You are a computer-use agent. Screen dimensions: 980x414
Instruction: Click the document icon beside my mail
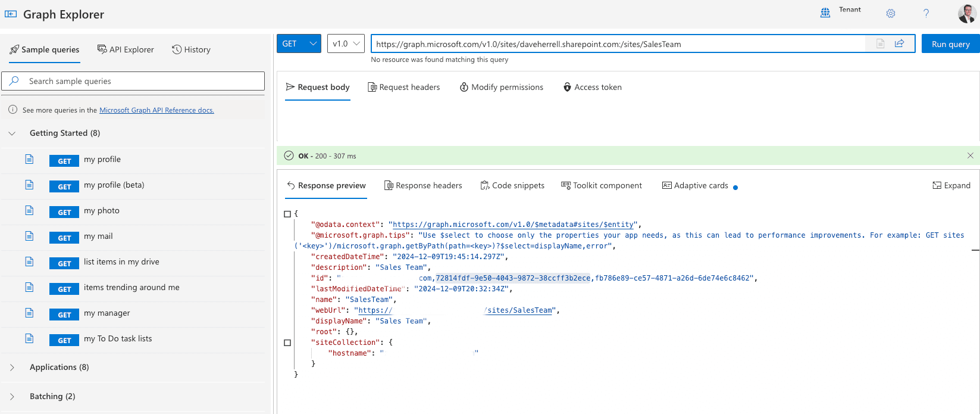coord(29,236)
